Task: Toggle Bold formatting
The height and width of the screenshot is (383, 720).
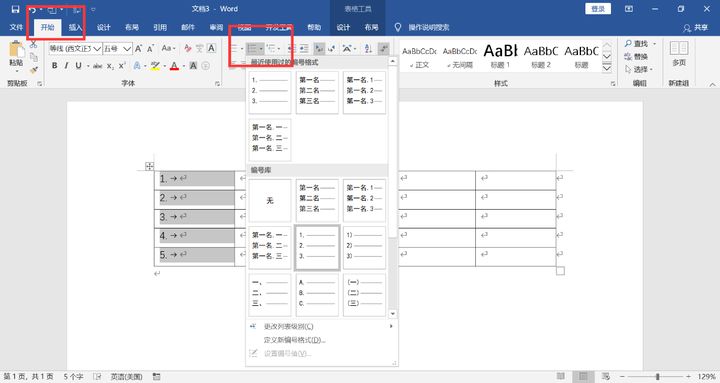Action: [55, 66]
